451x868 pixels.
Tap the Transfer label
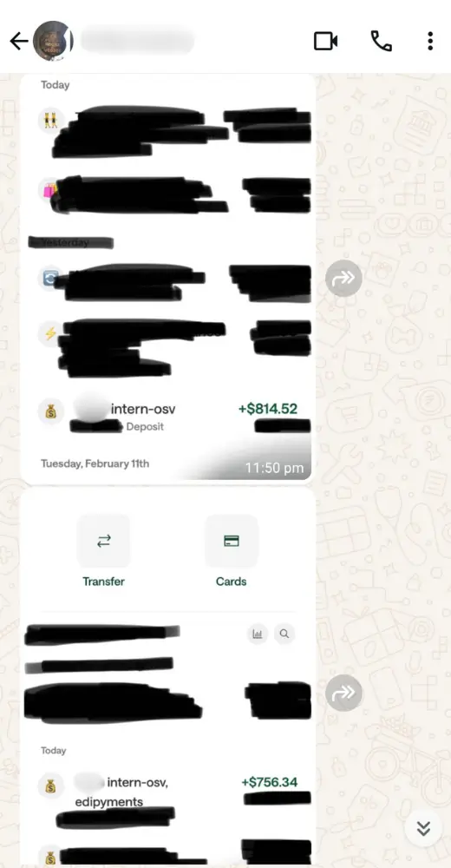(x=103, y=582)
